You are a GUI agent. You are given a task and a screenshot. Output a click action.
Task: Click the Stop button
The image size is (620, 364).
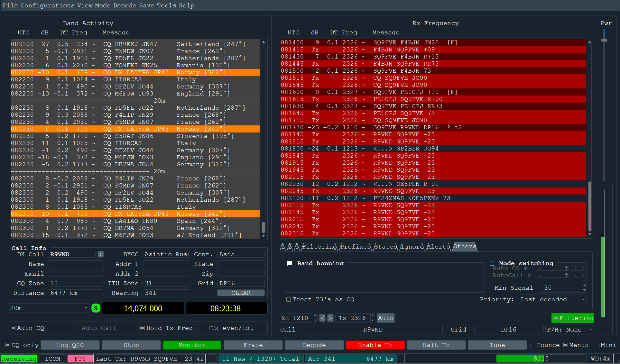(131, 345)
